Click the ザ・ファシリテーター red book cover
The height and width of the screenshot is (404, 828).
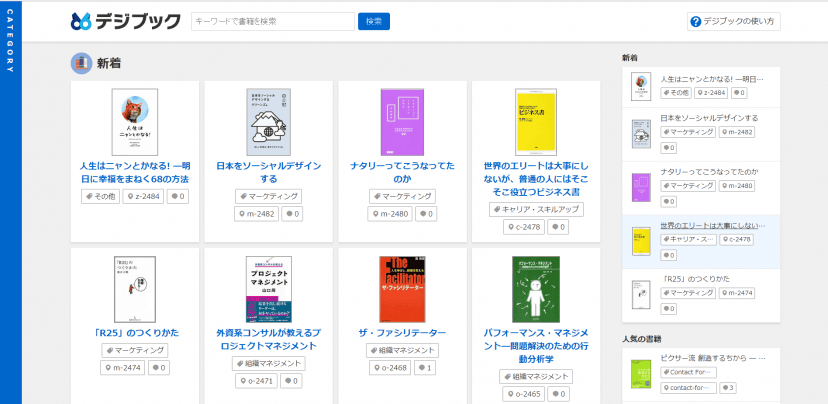pyautogui.click(x=402, y=289)
